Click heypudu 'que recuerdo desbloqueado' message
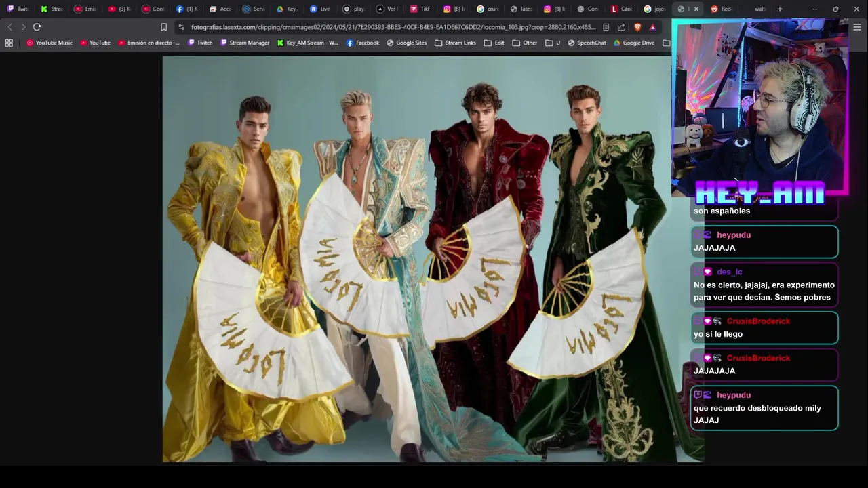The image size is (868, 488). coord(764,408)
